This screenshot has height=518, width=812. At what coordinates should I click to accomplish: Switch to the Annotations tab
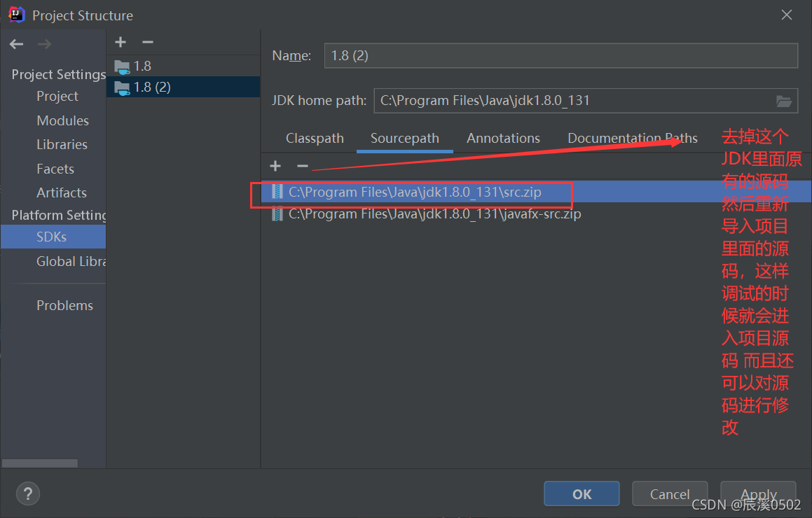pyautogui.click(x=503, y=138)
